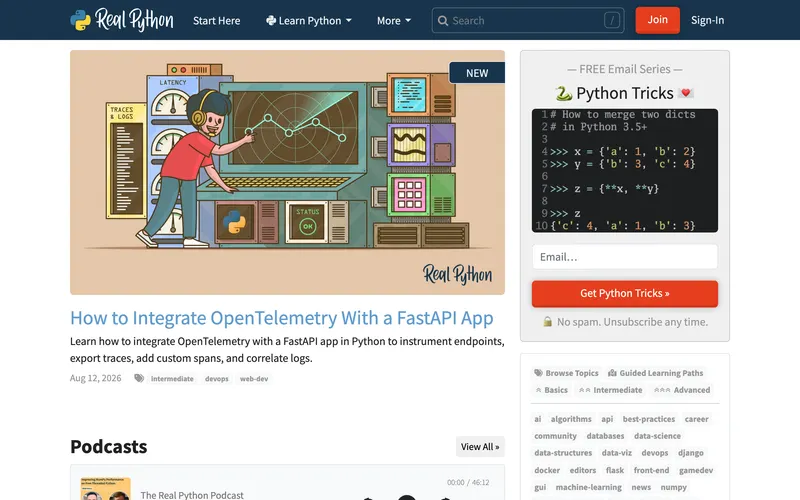Filter by Basics level
Viewport: 800px width, 500px height.
[x=551, y=390]
